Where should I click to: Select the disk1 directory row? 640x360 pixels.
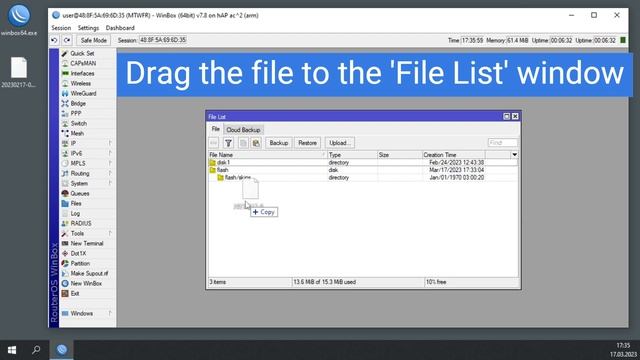pyautogui.click(x=363, y=162)
